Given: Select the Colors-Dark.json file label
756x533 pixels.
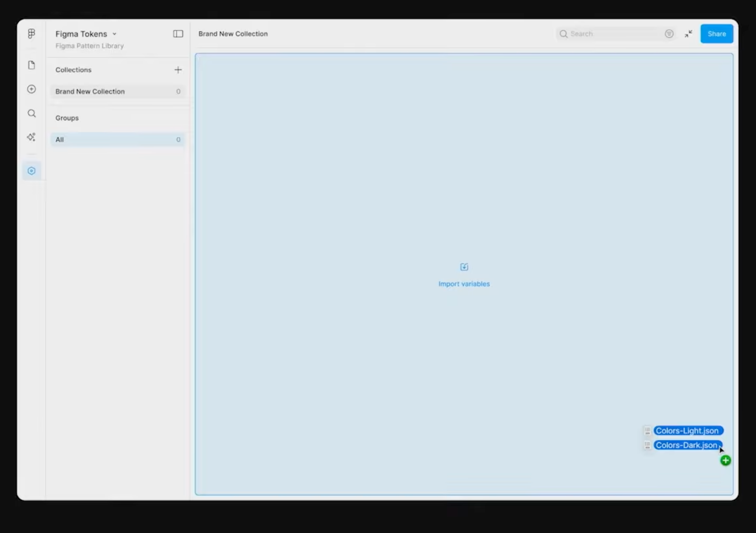Looking at the screenshot, I should pos(686,445).
